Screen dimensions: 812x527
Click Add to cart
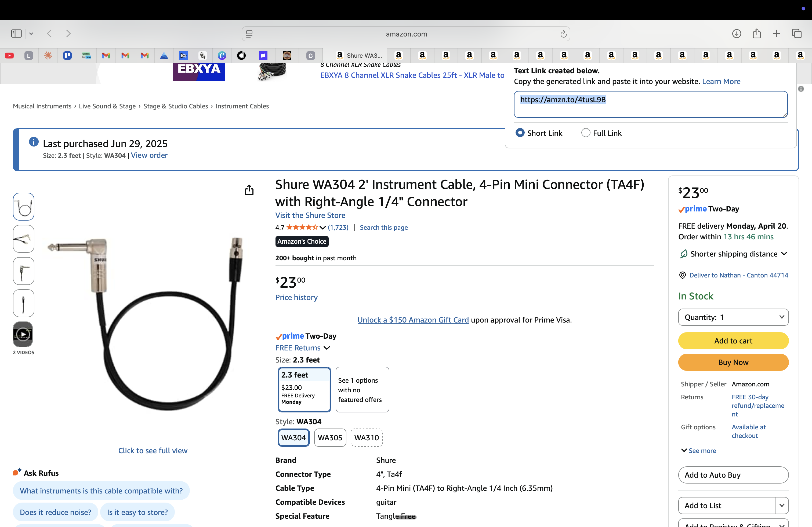[x=733, y=341]
